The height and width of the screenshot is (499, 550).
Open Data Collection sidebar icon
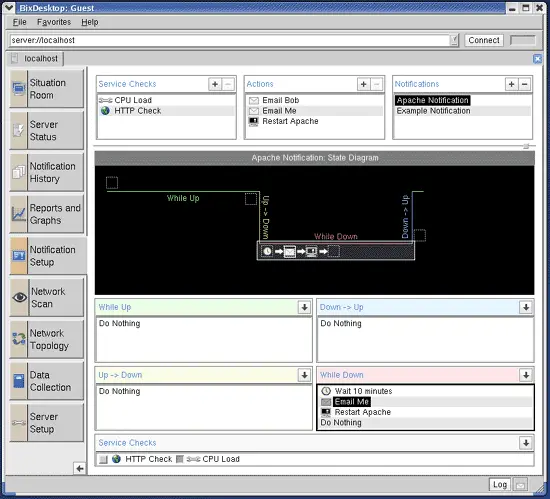click(19, 381)
